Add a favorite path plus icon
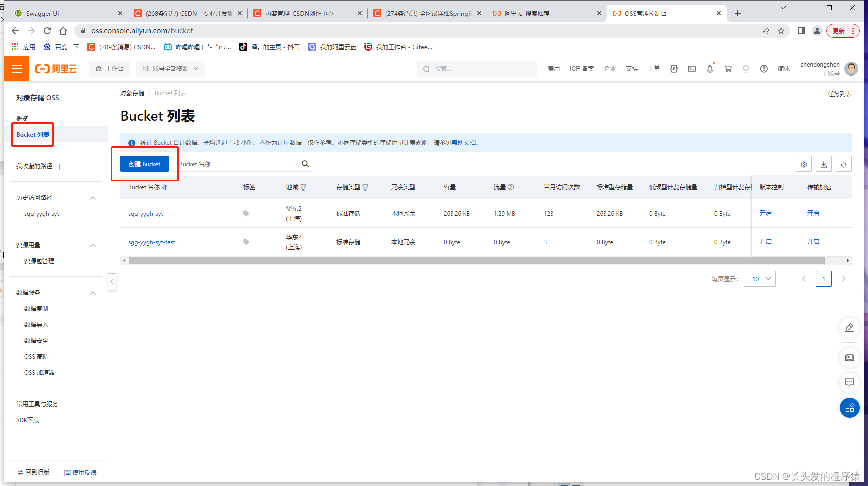 click(x=60, y=167)
